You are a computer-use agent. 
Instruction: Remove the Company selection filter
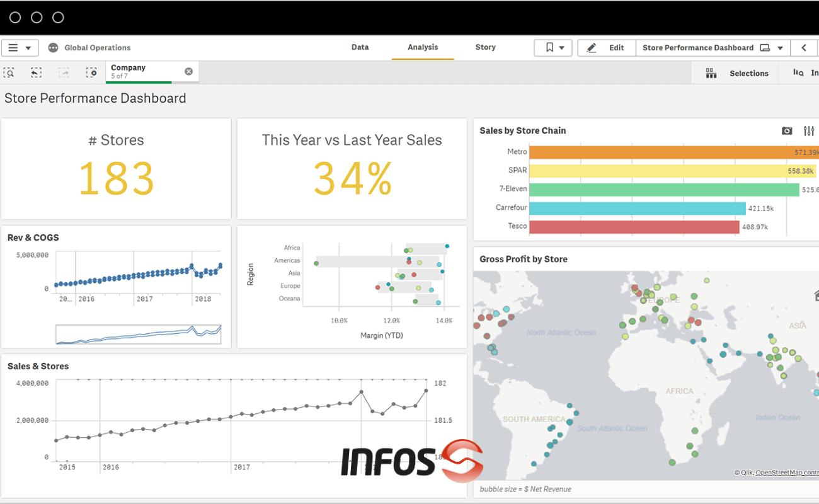(188, 72)
